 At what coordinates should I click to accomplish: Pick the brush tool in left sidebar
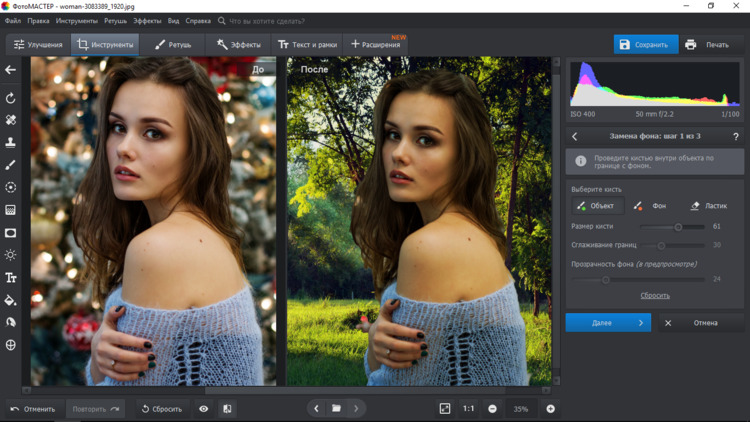(11, 165)
